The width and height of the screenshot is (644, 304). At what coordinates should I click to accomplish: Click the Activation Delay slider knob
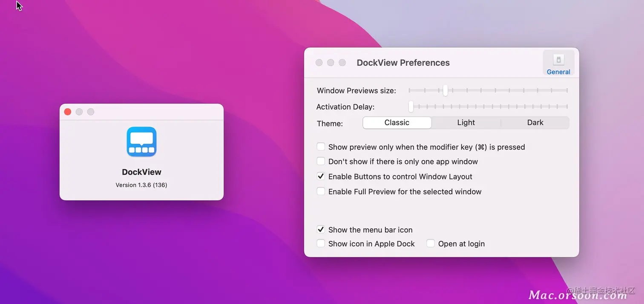click(411, 106)
